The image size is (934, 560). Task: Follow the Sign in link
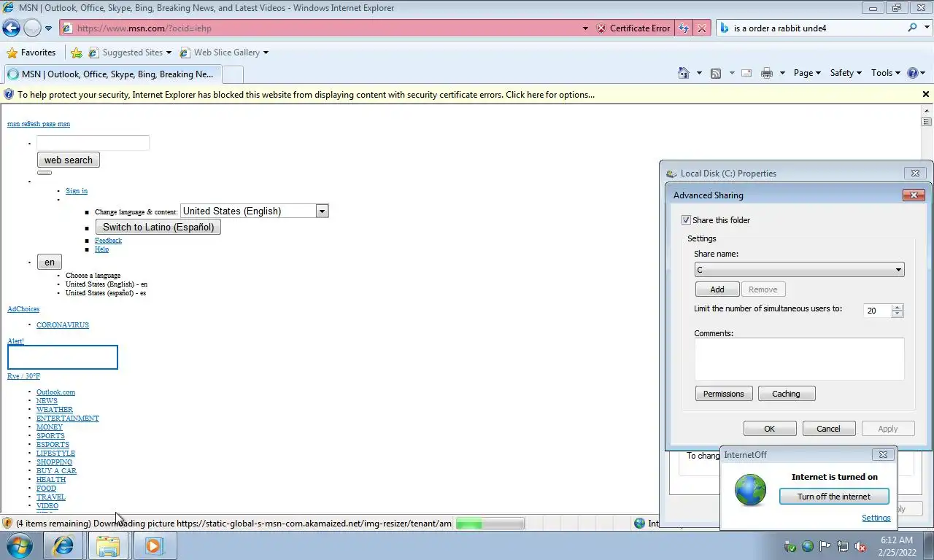pos(77,191)
